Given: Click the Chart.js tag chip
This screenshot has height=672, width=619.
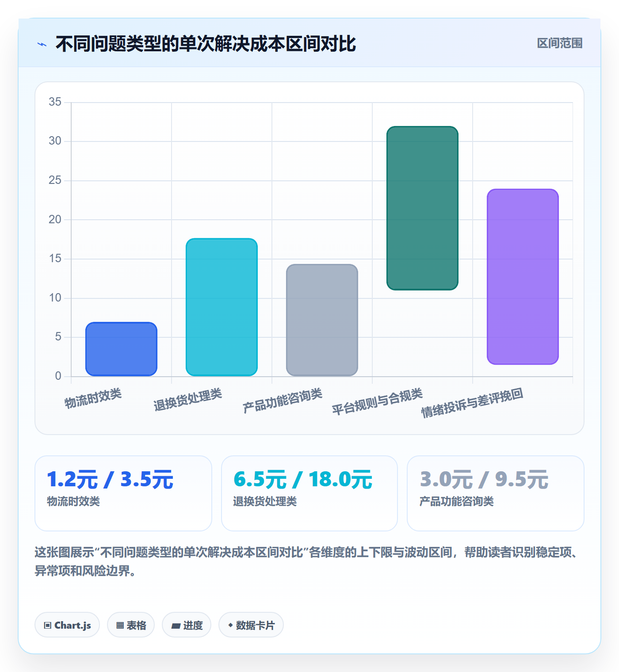Looking at the screenshot, I should point(67,625).
